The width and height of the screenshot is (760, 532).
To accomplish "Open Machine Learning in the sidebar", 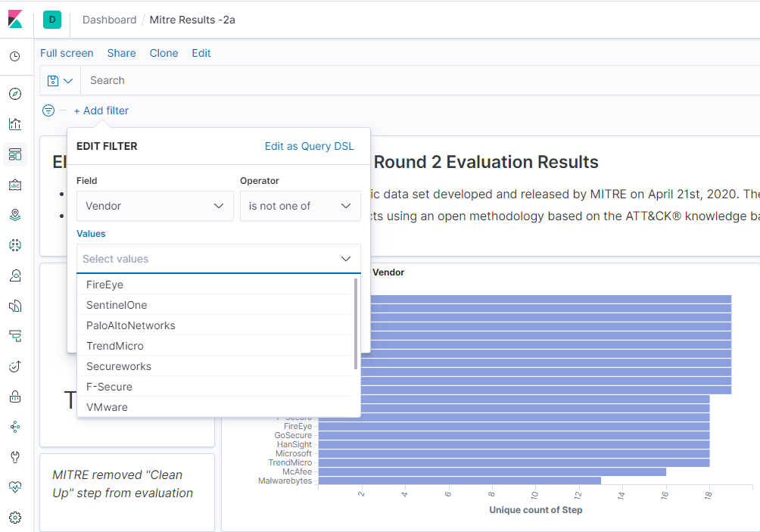I will (15, 245).
